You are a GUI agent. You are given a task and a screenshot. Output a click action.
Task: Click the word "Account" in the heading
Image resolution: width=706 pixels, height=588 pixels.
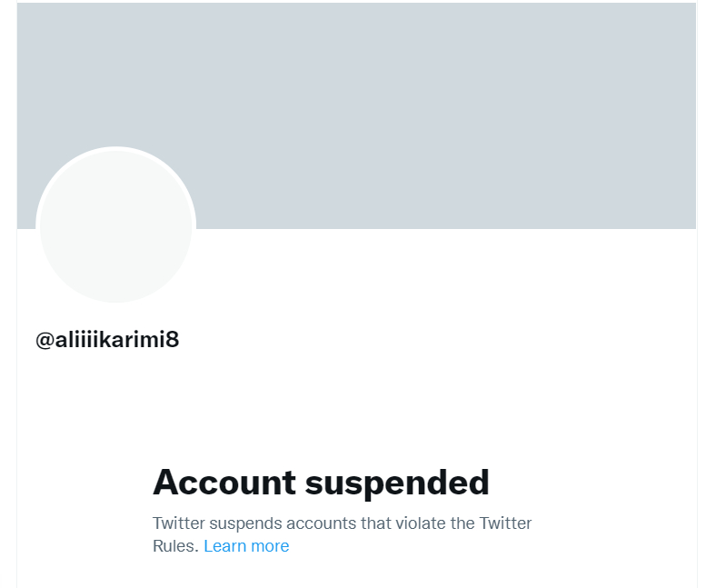pos(224,482)
